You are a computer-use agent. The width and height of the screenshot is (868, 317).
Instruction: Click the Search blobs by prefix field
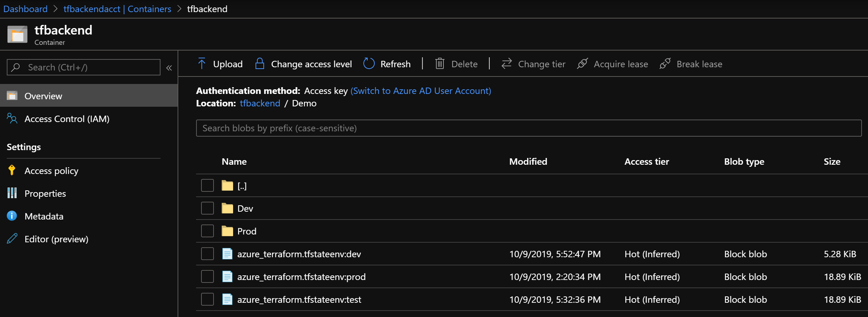[529, 128]
